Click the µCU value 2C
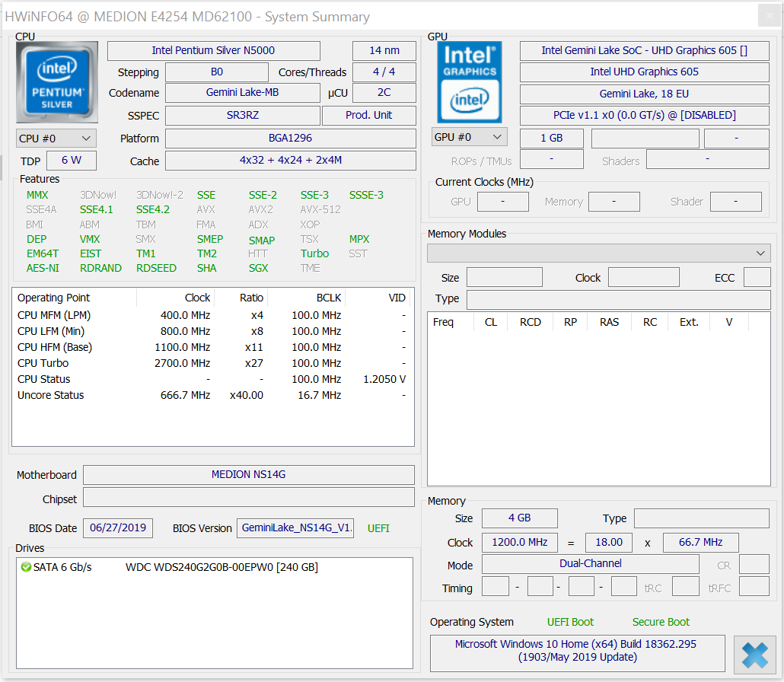This screenshot has width=784, height=682. click(x=384, y=93)
